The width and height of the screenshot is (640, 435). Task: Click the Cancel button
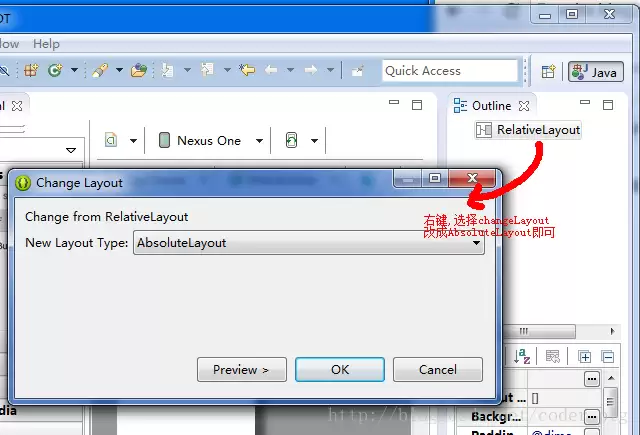tap(438, 370)
